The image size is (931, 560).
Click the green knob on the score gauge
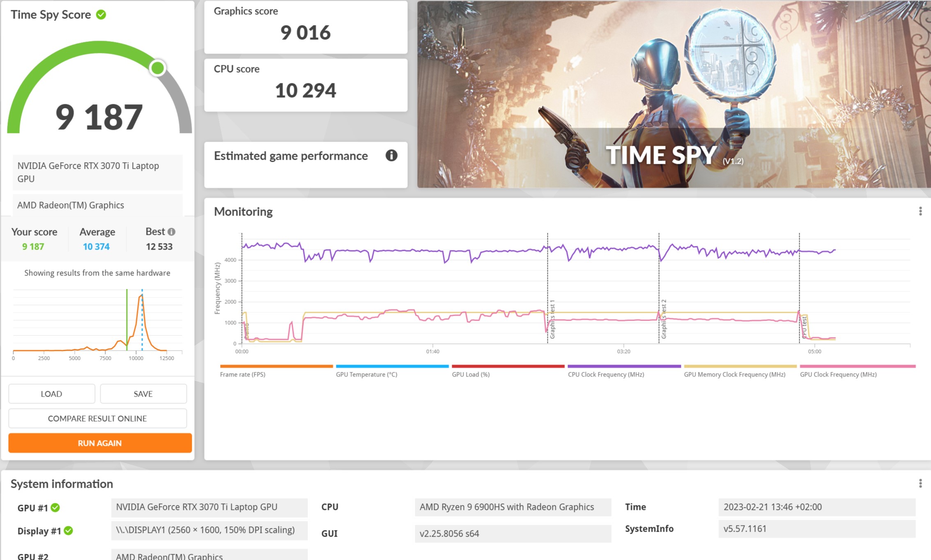[x=157, y=68]
